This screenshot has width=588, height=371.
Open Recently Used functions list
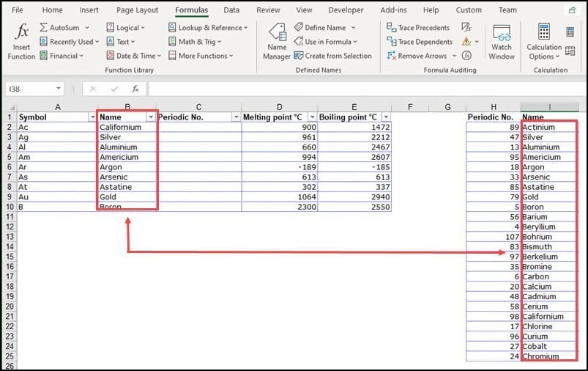tap(70, 42)
